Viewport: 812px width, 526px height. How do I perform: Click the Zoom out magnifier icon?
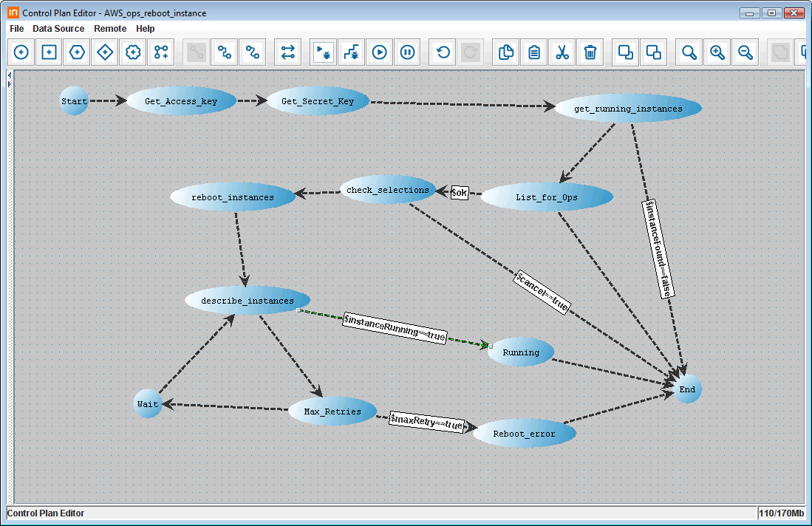[746, 52]
